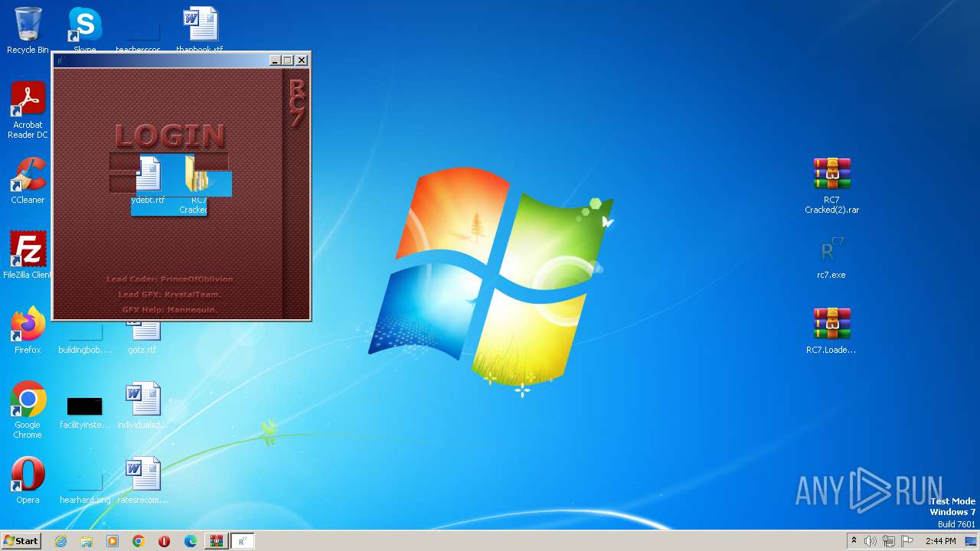Click the GFX Help: Mannequin text

pyautogui.click(x=169, y=310)
